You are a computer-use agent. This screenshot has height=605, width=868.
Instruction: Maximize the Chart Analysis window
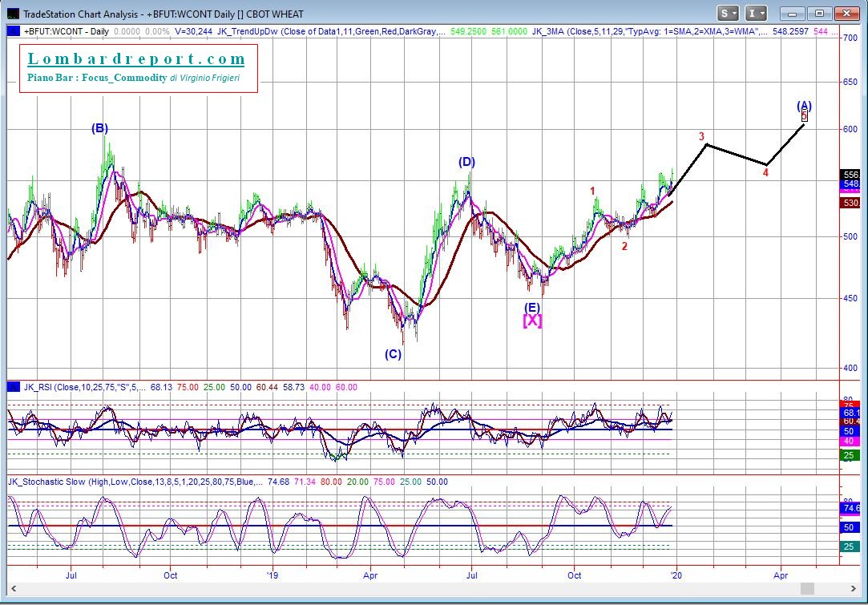coord(819,14)
